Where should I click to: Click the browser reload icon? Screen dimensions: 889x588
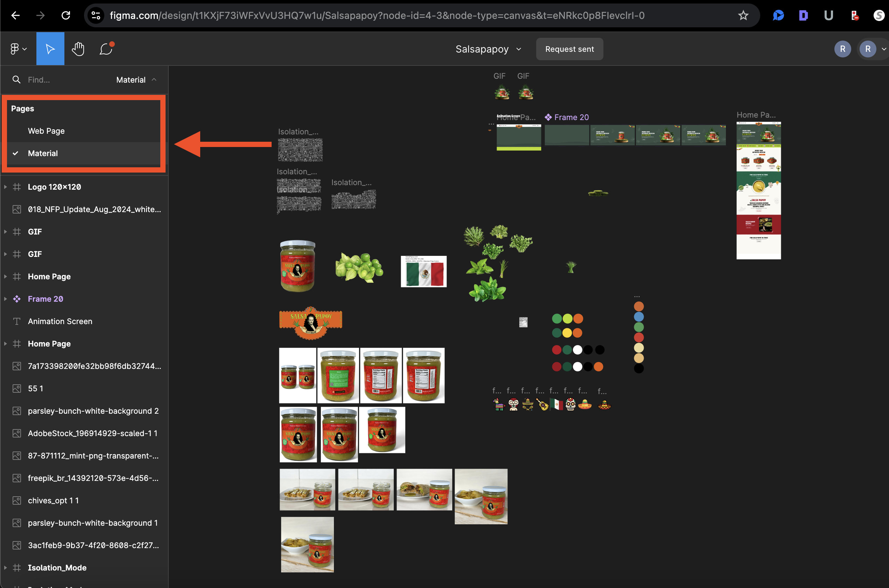click(66, 15)
